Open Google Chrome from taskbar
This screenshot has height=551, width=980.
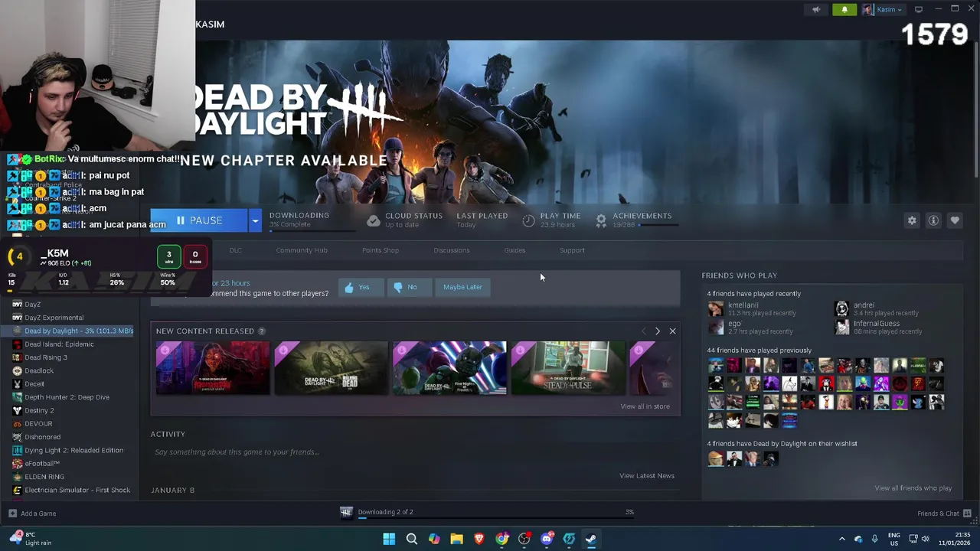[501, 539]
